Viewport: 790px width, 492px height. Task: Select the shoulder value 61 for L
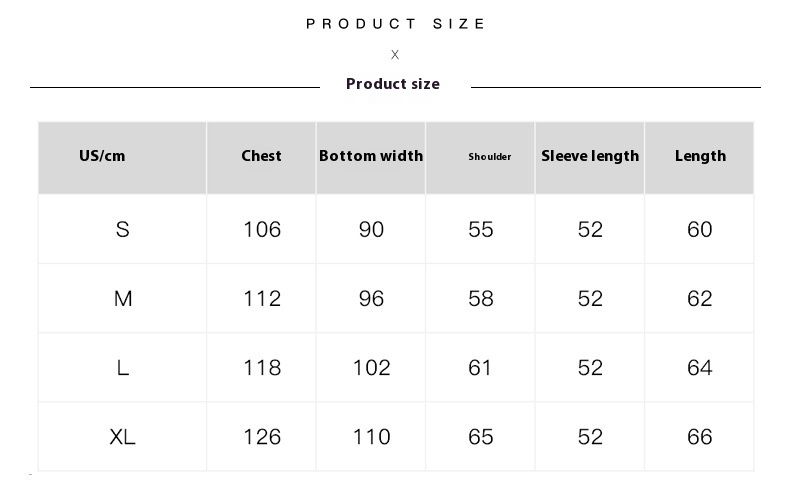click(481, 368)
